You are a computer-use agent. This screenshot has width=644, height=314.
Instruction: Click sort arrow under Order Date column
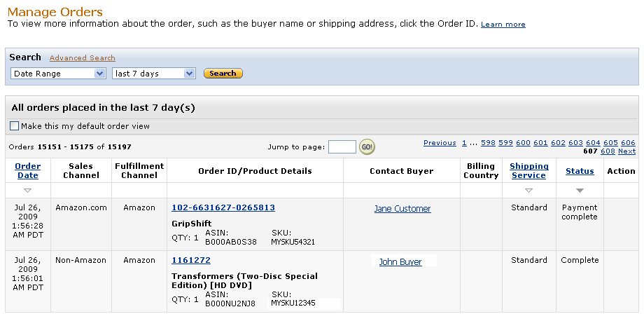coord(27,191)
